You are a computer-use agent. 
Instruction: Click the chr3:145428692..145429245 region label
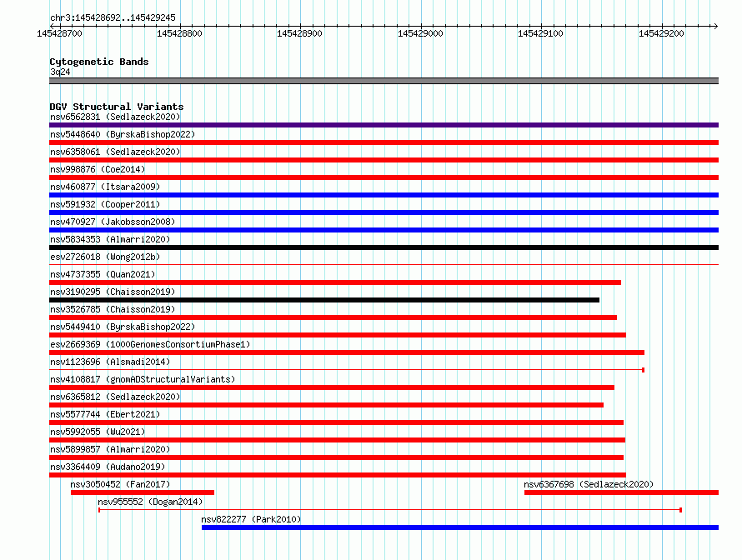[x=113, y=17]
